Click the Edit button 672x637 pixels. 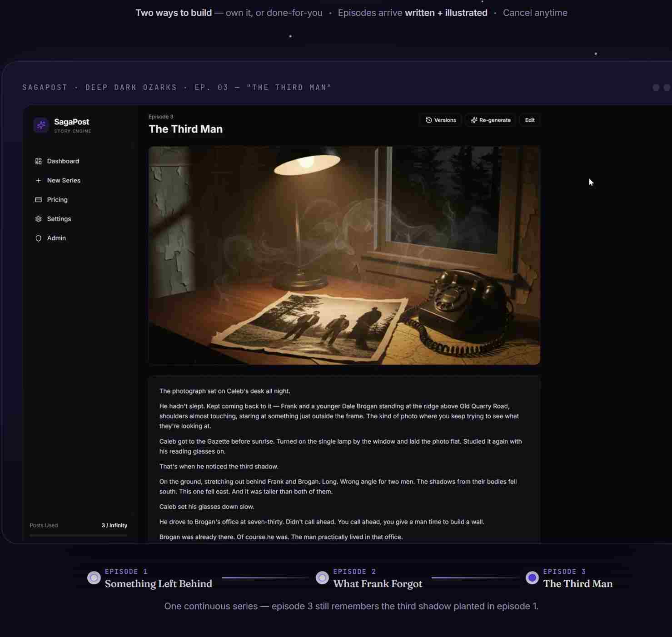[530, 120]
